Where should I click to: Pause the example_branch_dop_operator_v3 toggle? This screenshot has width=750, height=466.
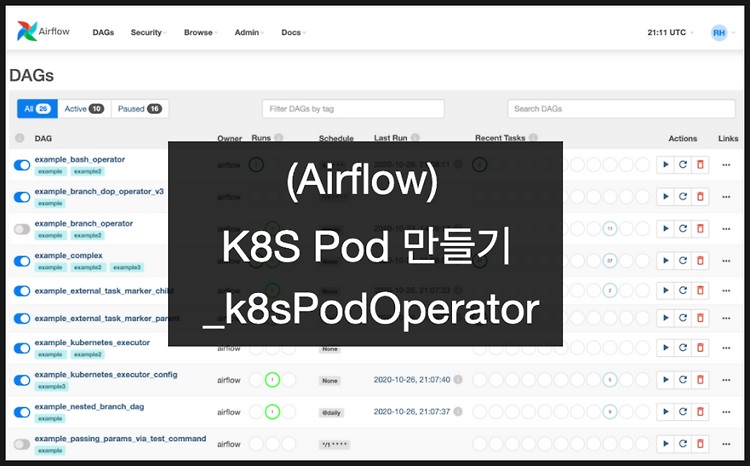click(x=22, y=197)
